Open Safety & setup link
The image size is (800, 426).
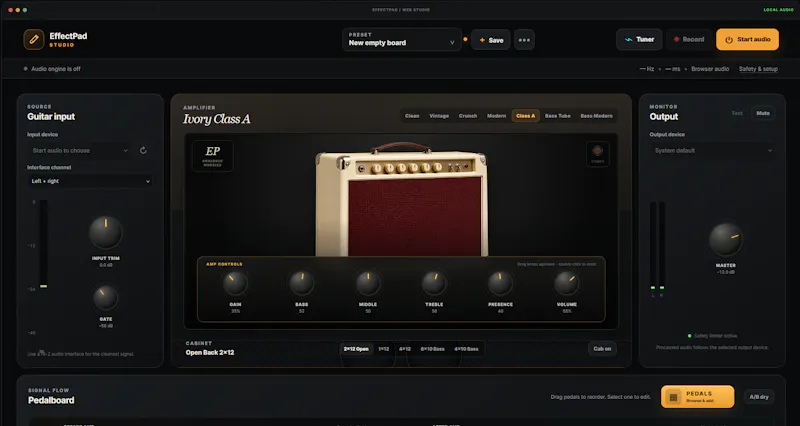[x=758, y=69]
